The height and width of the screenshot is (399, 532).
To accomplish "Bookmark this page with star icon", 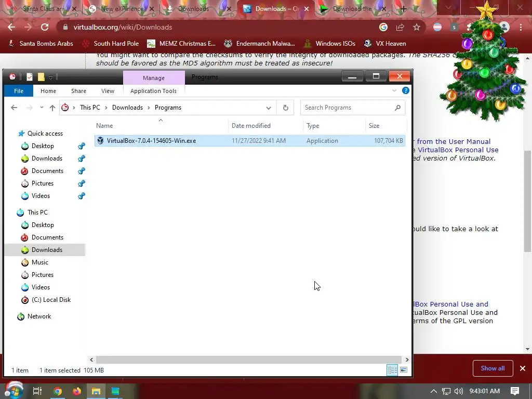I will click(417, 27).
